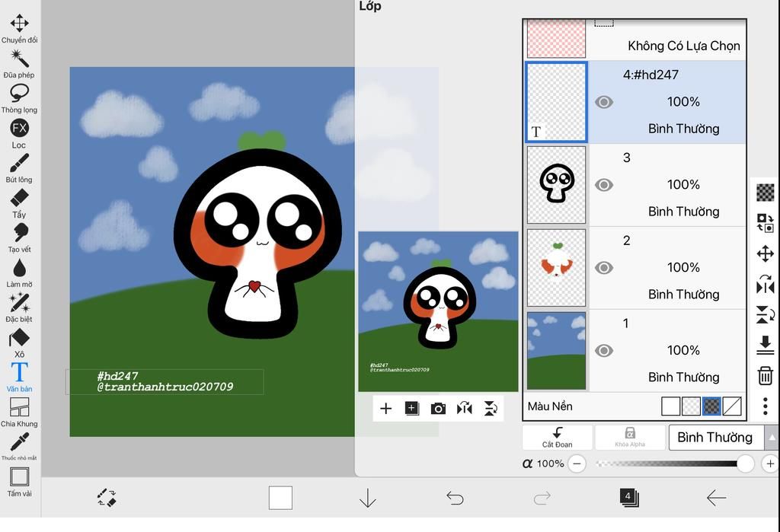This screenshot has height=532, width=780.
Task: Click the canvas preview thumbnail in layer panel
Action: [x=438, y=312]
